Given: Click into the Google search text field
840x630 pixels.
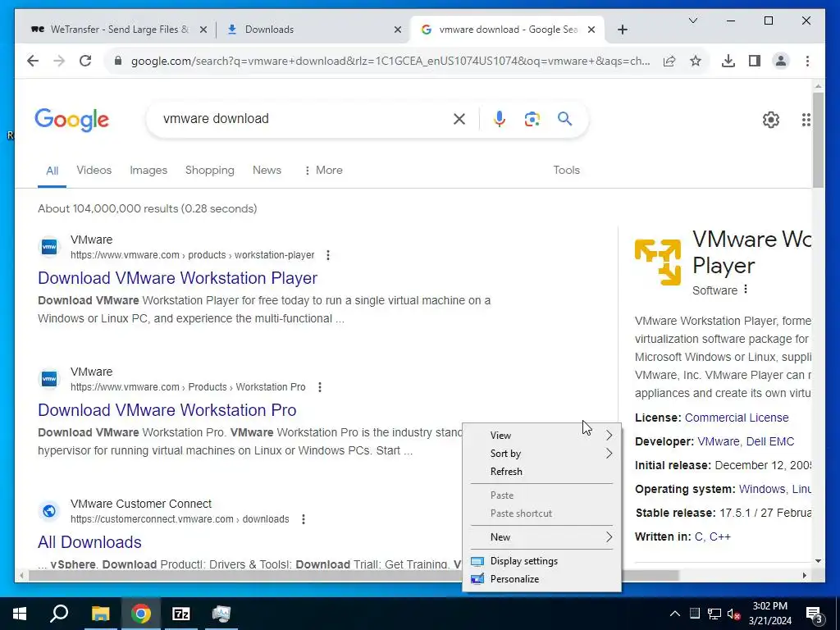Looking at the screenshot, I should [x=303, y=118].
